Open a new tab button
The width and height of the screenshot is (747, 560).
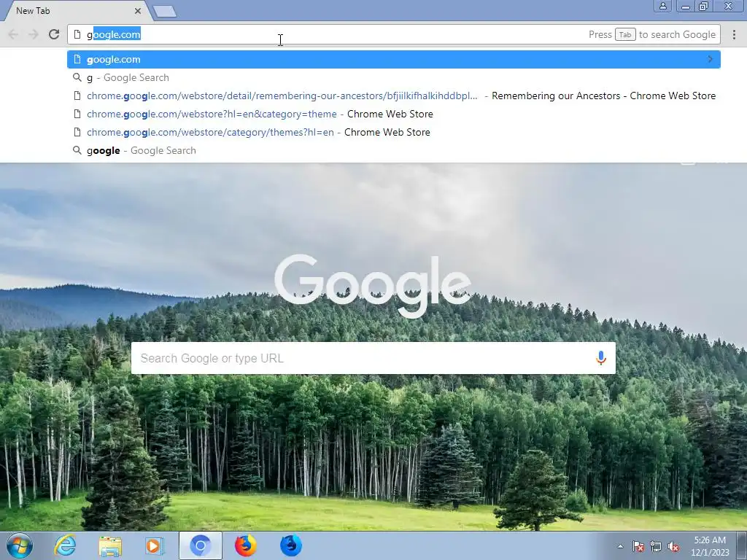[x=166, y=11]
